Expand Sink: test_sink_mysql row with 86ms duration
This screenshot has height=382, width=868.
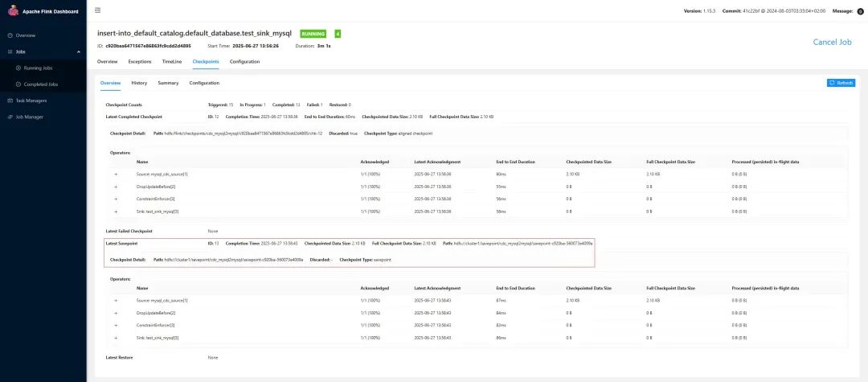point(116,338)
